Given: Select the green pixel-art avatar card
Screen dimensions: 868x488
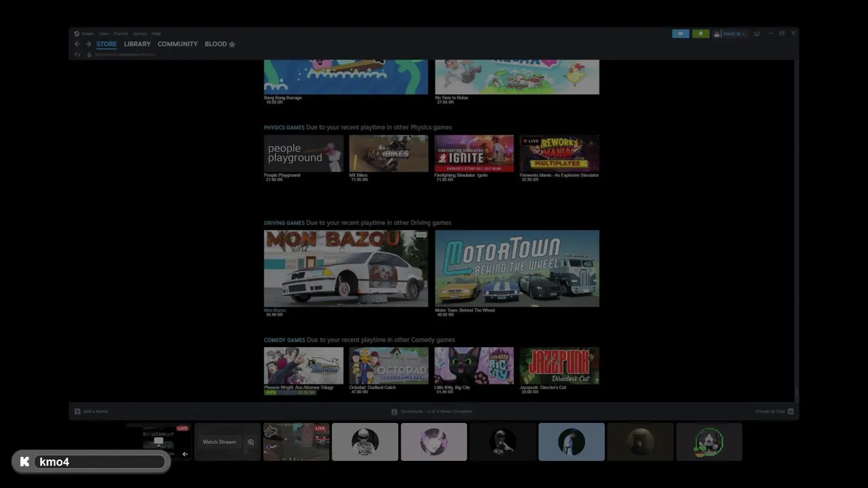Looking at the screenshot, I should 709,442.
